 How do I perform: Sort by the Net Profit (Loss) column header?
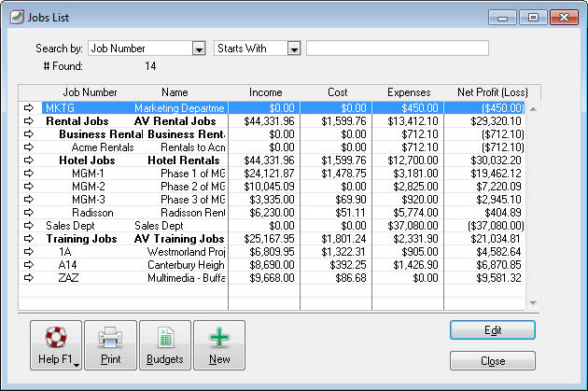[x=493, y=92]
